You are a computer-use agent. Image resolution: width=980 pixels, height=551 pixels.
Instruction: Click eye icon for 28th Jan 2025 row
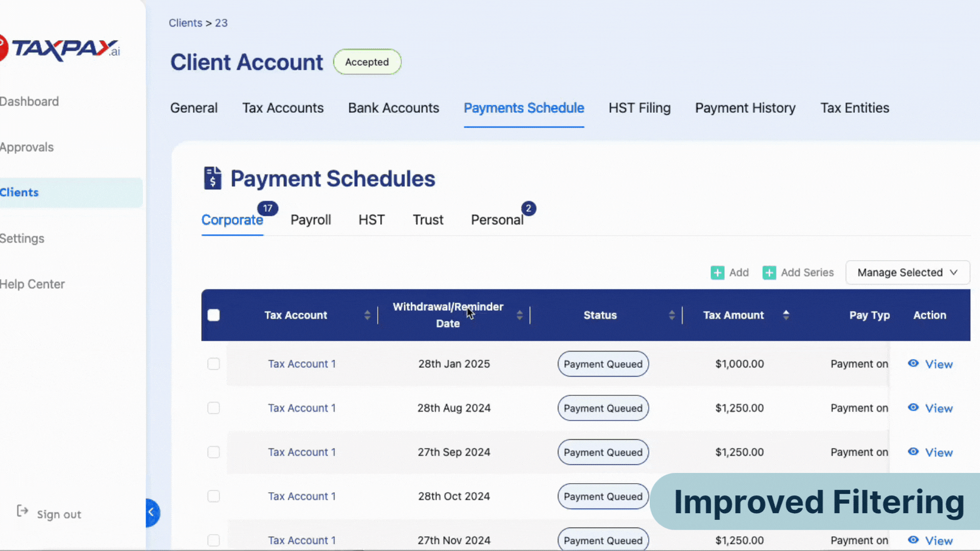913,363
